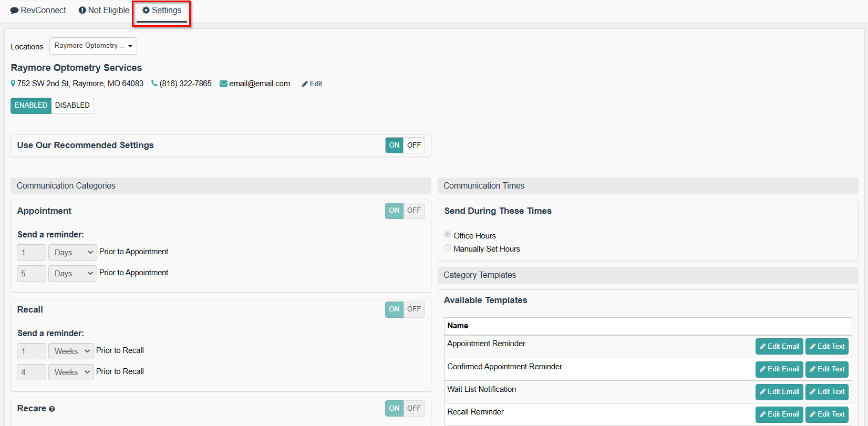Click the address map pin icon
This screenshot has height=426, width=868.
(13, 84)
